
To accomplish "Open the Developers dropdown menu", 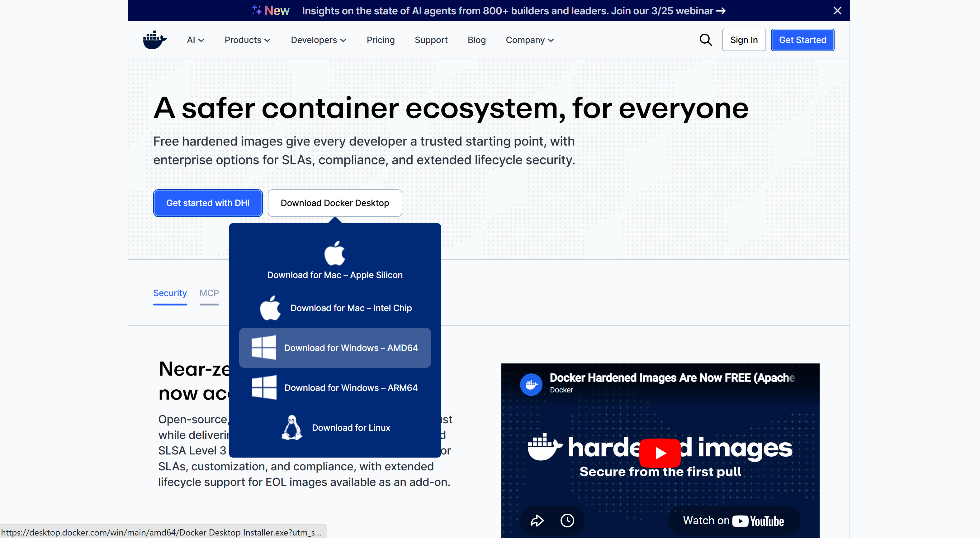I will [x=319, y=40].
